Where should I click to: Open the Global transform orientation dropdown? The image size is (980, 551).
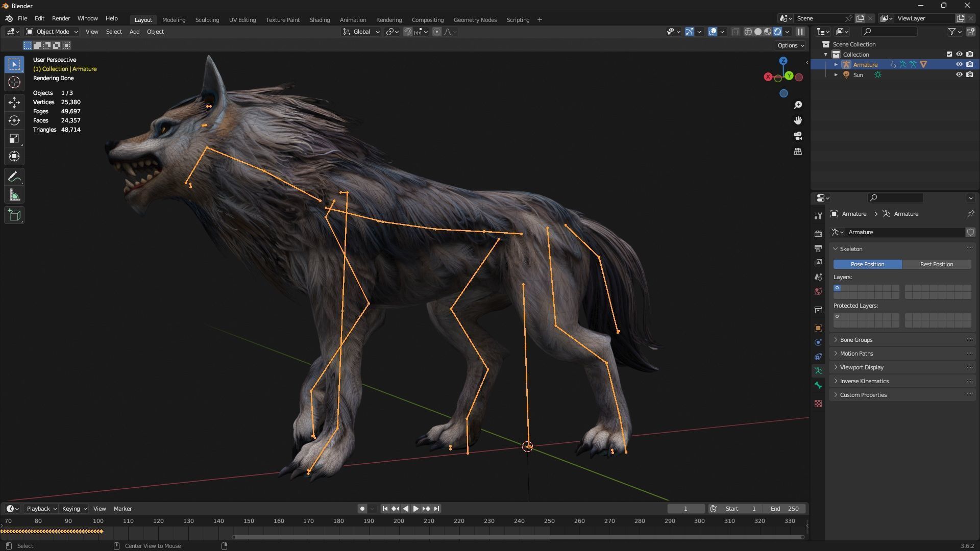361,32
